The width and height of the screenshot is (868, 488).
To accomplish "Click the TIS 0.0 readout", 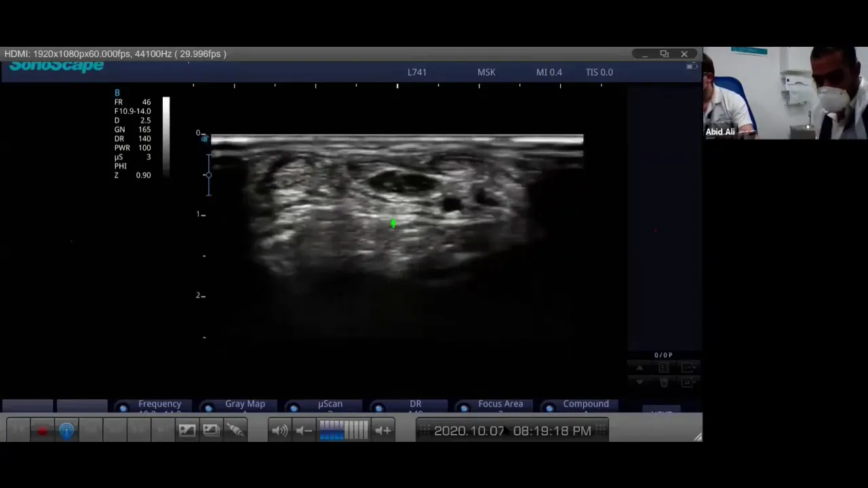I will pyautogui.click(x=599, y=72).
